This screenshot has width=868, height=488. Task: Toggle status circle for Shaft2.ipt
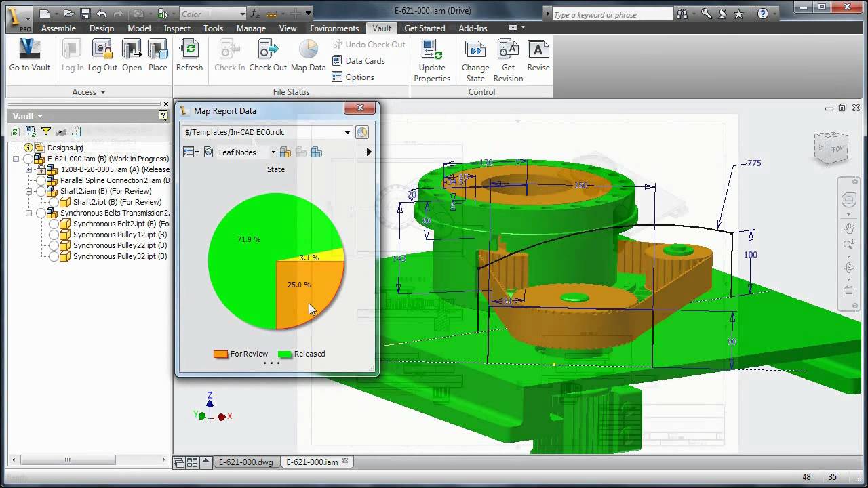tap(54, 202)
